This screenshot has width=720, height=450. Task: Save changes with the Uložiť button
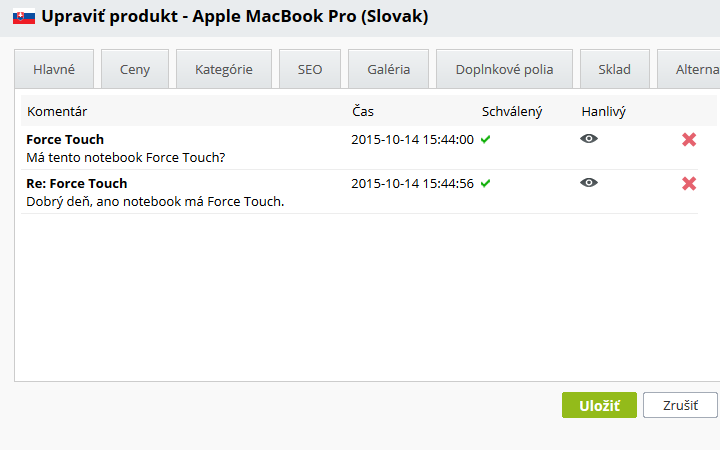[x=599, y=405]
